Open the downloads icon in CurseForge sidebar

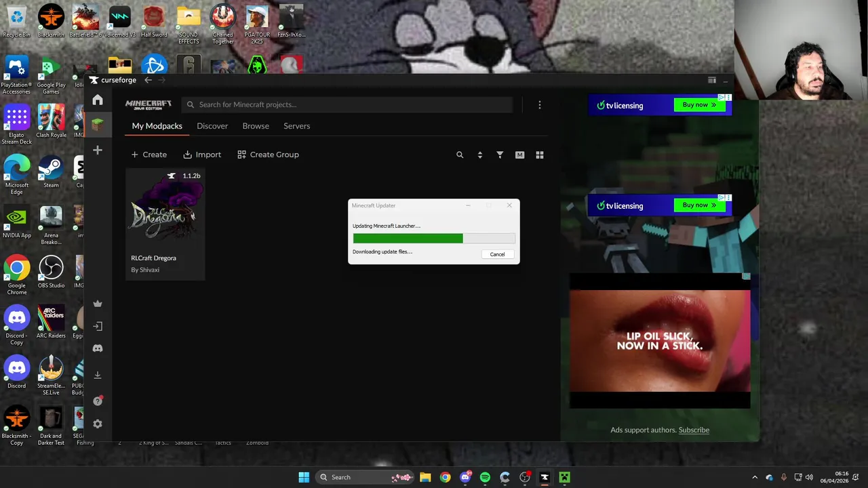tap(98, 375)
